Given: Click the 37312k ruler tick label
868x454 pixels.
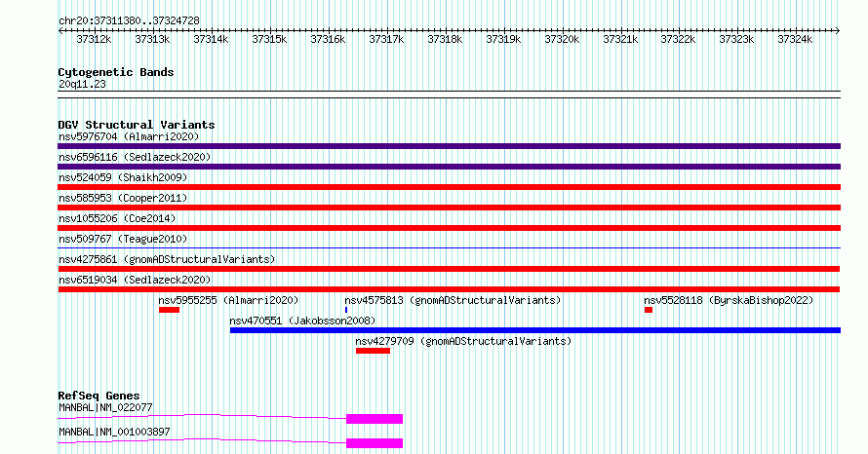Looking at the screenshot, I should tap(94, 40).
